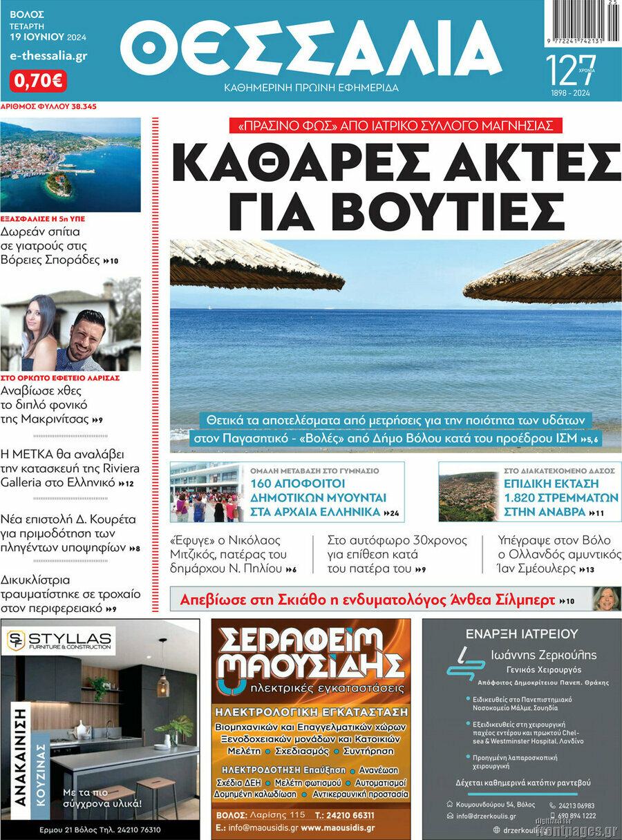Viewport: 622px width, 840px height.
Task: Click the date 'ΤΕΤΑΡΤΗ 19 ΙΟΥΝΙΟΥ 2024'
Action: click(x=48, y=32)
